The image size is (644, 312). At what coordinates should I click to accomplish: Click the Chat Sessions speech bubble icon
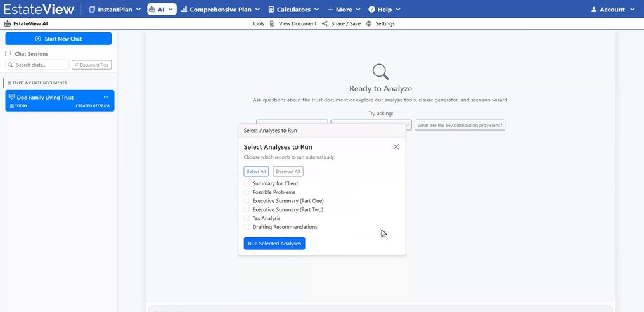(x=8, y=54)
